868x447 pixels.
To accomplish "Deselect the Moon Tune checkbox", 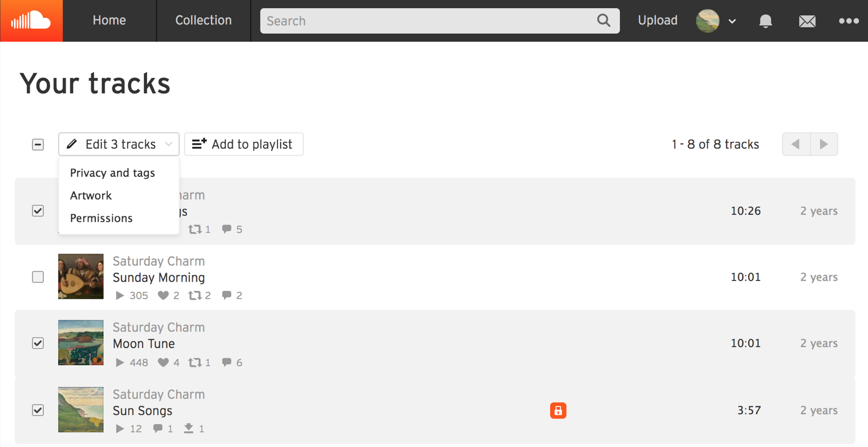I will coord(37,343).
